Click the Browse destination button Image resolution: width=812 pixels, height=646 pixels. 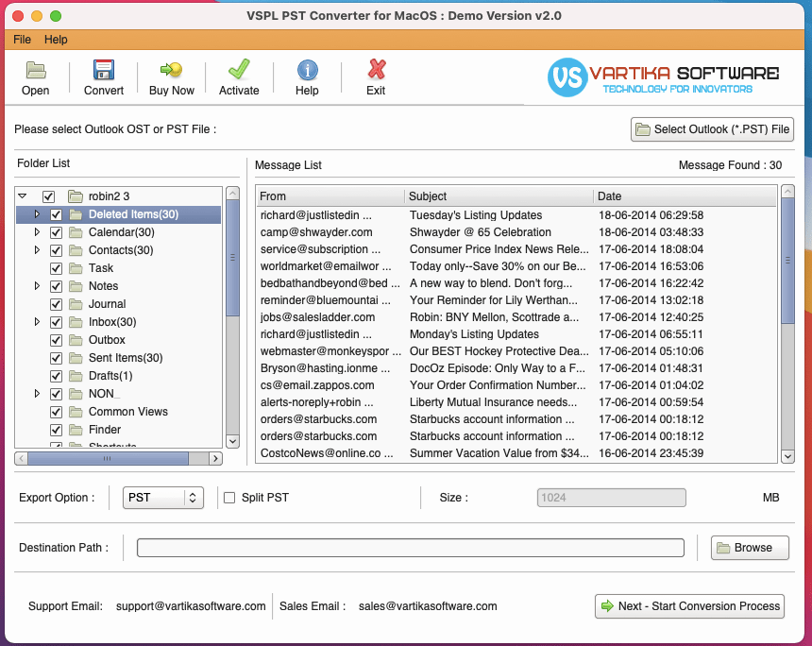coord(750,548)
